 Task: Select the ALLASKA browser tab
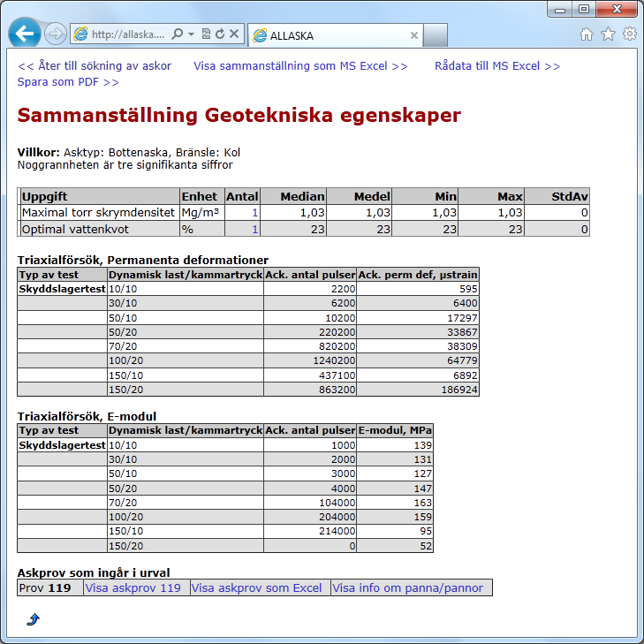pyautogui.click(x=335, y=35)
